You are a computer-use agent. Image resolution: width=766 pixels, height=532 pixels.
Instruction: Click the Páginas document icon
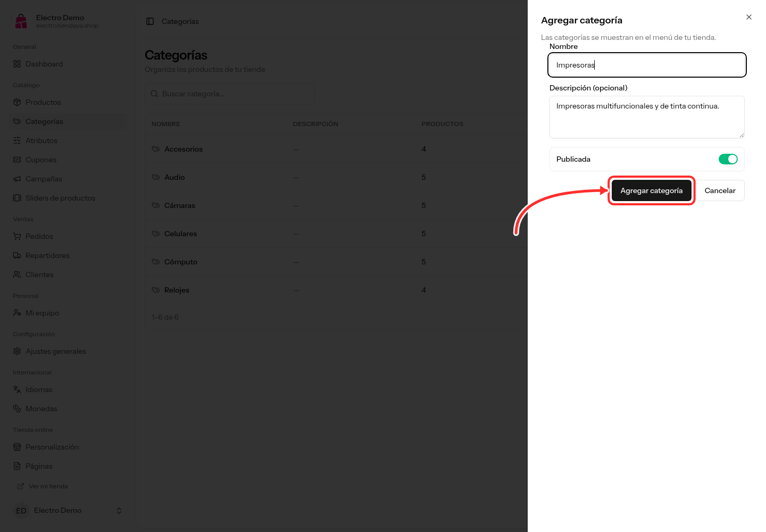tap(17, 466)
